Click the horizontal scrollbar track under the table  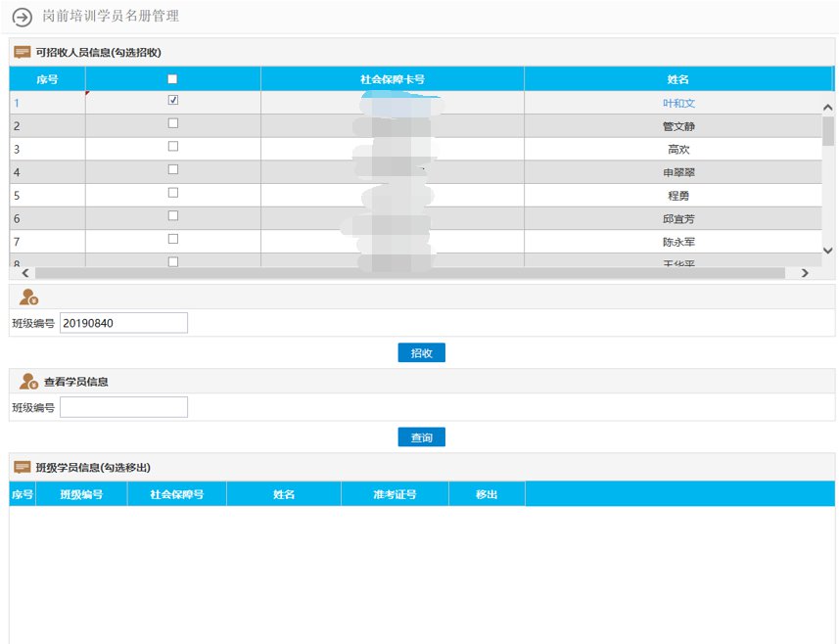click(410, 273)
